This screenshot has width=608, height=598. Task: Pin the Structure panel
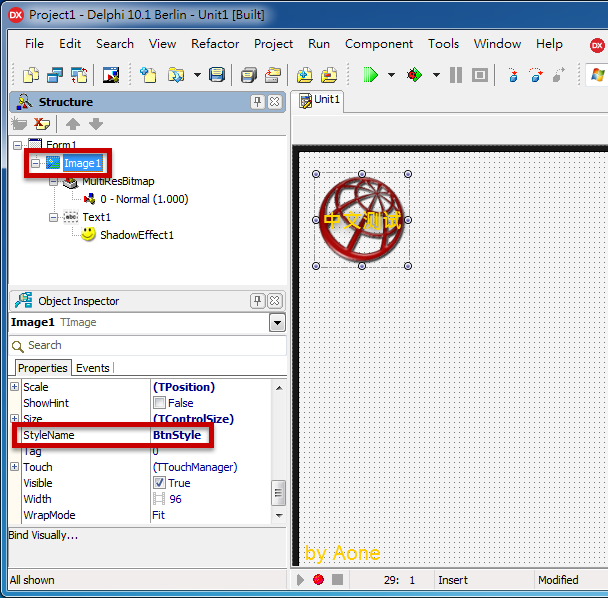257,102
